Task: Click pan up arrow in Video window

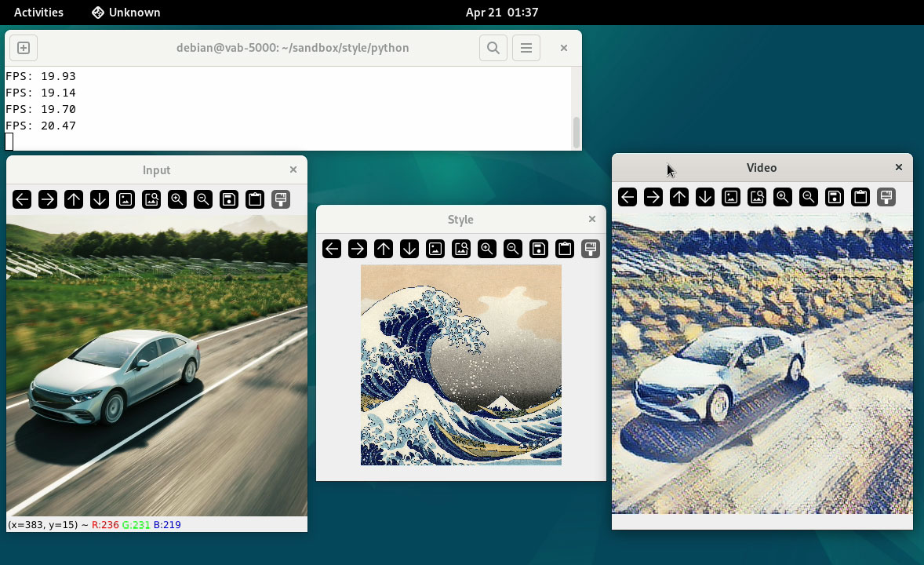Action: point(679,197)
